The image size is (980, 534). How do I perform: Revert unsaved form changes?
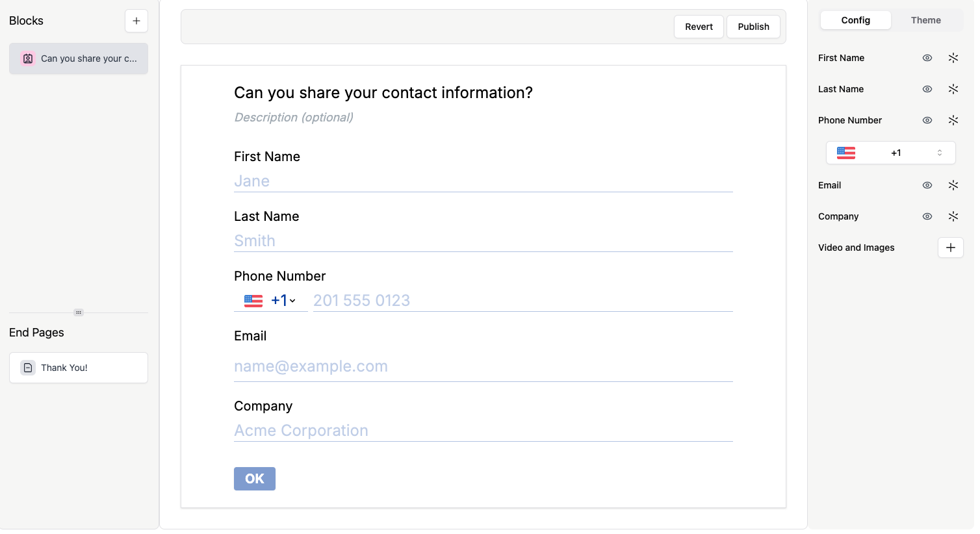[699, 27]
